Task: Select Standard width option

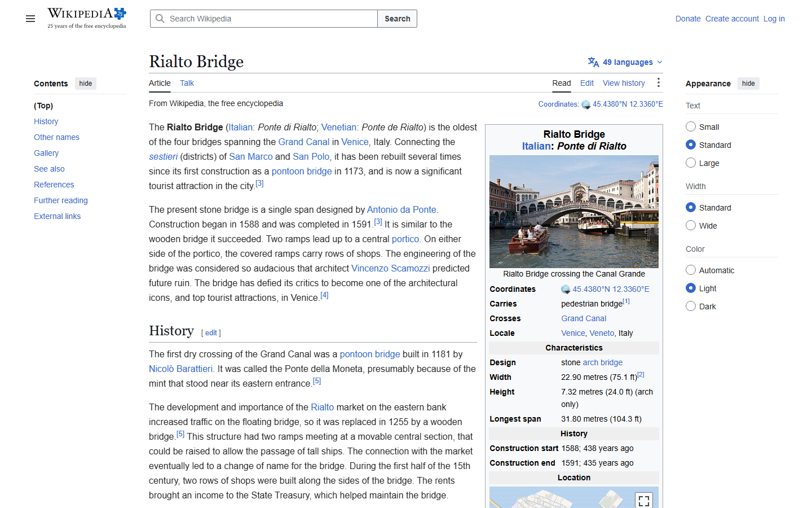Action: (x=691, y=207)
